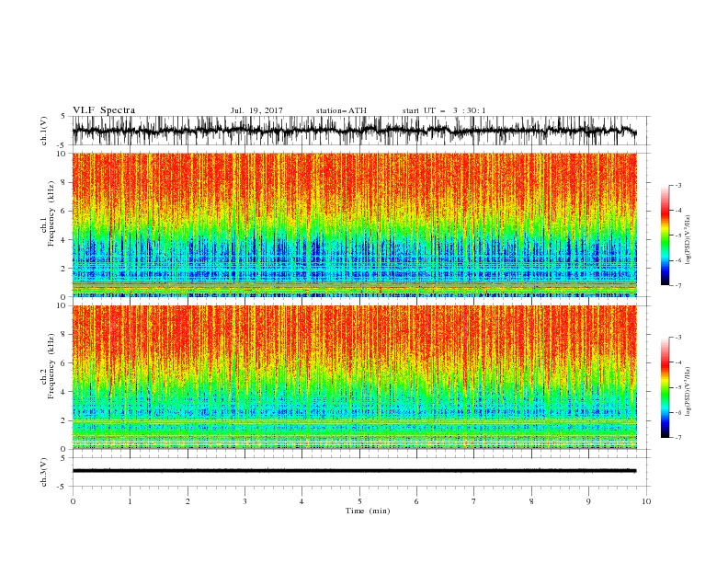Click the time axis tick label "3"

pyautogui.click(x=245, y=501)
